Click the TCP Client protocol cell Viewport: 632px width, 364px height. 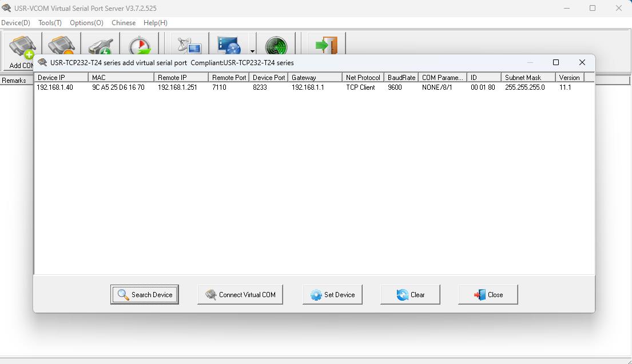[x=360, y=87]
